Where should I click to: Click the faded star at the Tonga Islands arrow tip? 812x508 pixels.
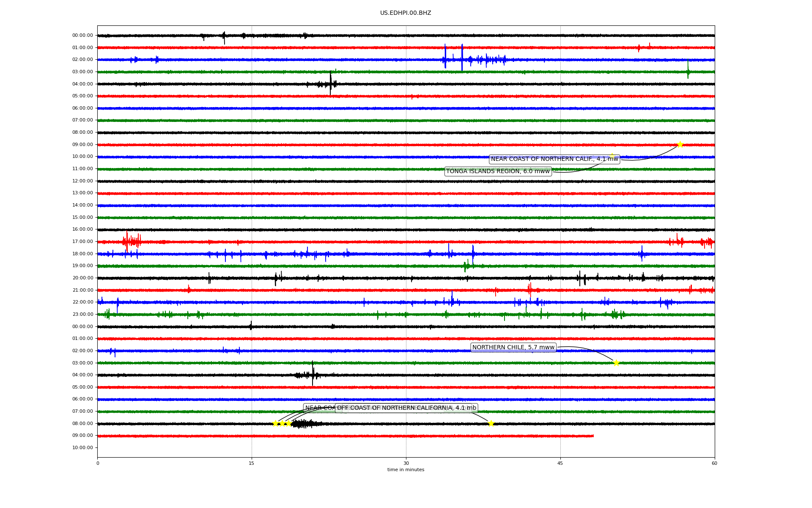(x=612, y=156)
